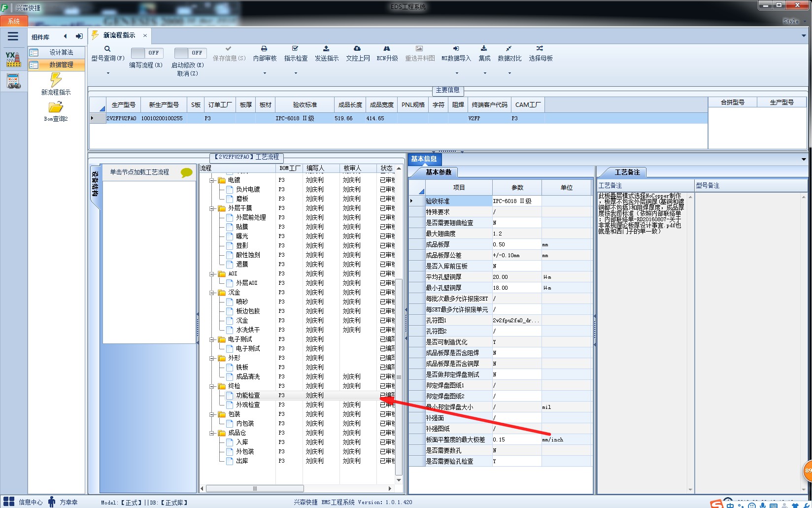The width and height of the screenshot is (812, 508).
Task: Click scroll down arrow in 工艺备注 text
Action: coord(690,490)
